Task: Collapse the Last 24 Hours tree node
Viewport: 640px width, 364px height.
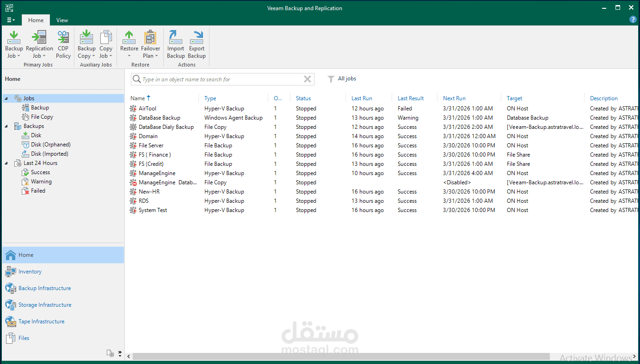Action: [x=6, y=163]
